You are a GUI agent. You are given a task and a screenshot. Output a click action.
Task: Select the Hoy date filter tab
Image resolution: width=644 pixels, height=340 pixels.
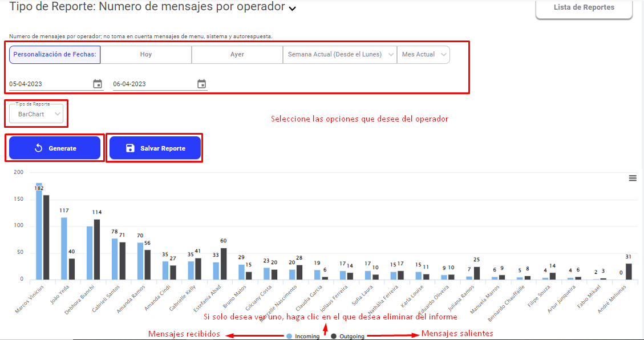coord(146,55)
